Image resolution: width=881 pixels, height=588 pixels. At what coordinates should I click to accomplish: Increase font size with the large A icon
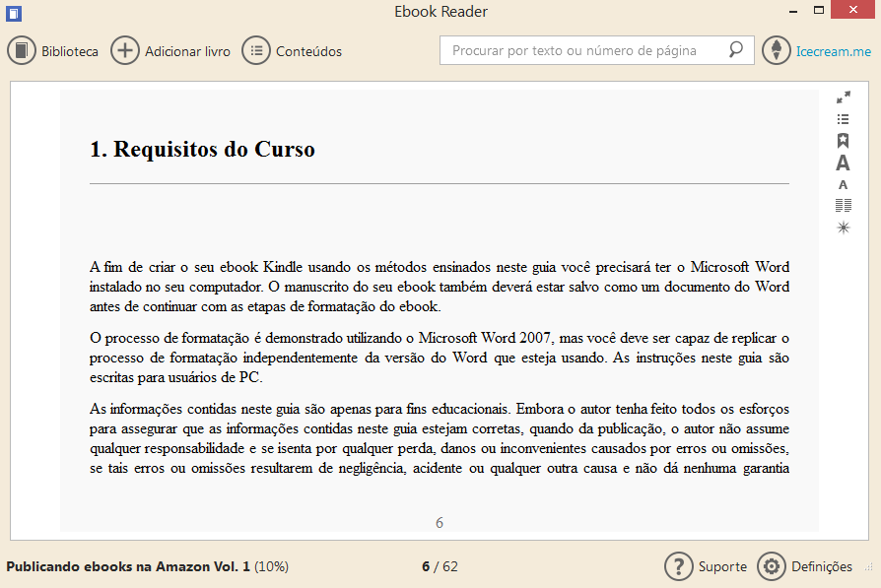[x=844, y=163]
